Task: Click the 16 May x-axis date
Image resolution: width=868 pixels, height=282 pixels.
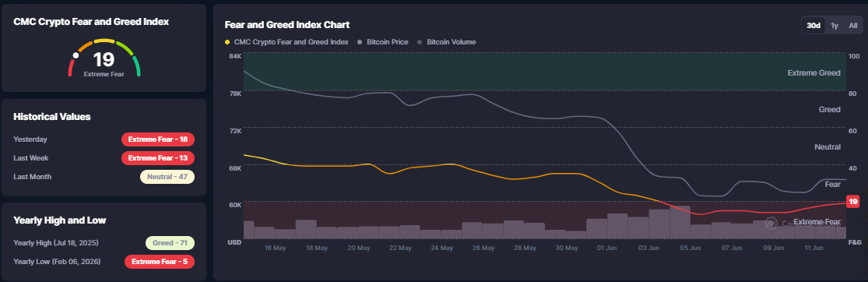Action: [x=275, y=249]
